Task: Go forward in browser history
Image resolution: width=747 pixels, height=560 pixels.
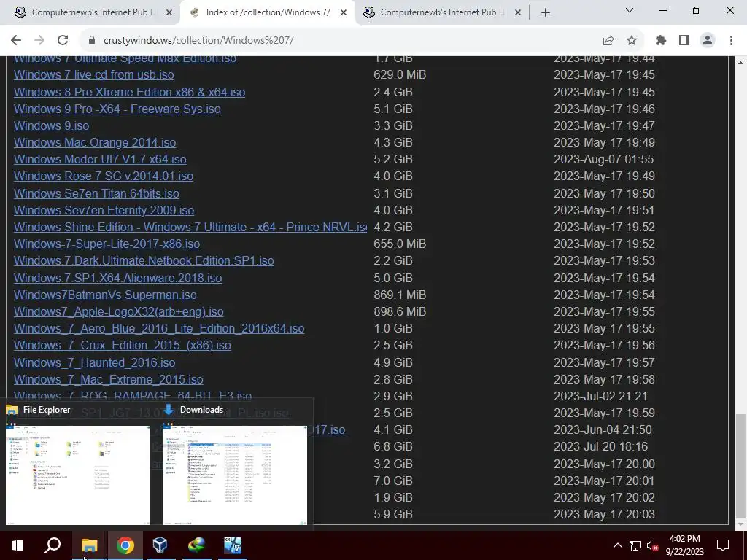Action: (39, 41)
